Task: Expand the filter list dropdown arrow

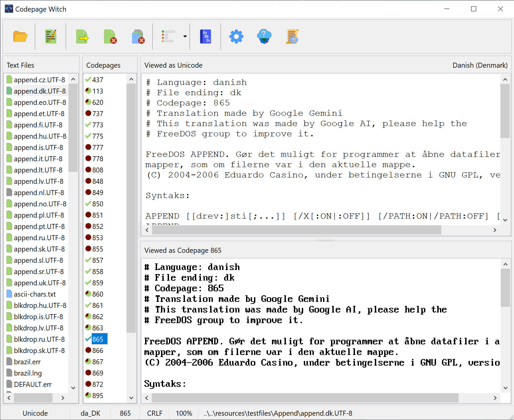Action: pos(185,36)
